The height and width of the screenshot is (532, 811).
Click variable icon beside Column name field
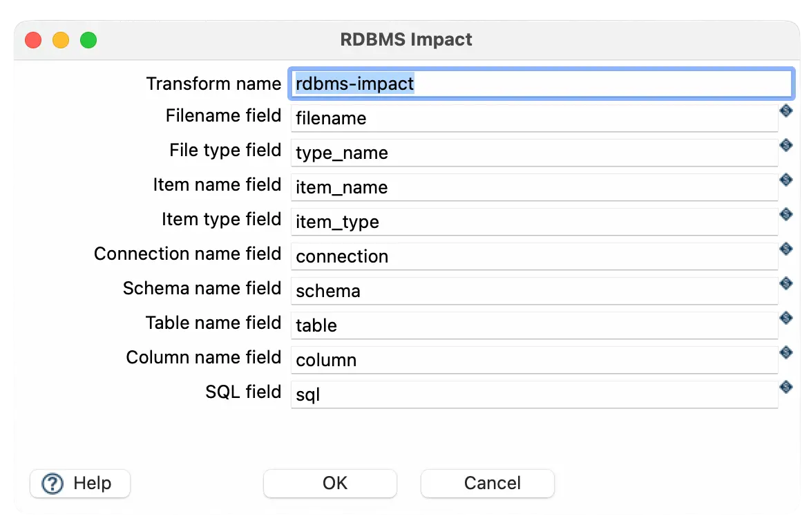point(785,352)
